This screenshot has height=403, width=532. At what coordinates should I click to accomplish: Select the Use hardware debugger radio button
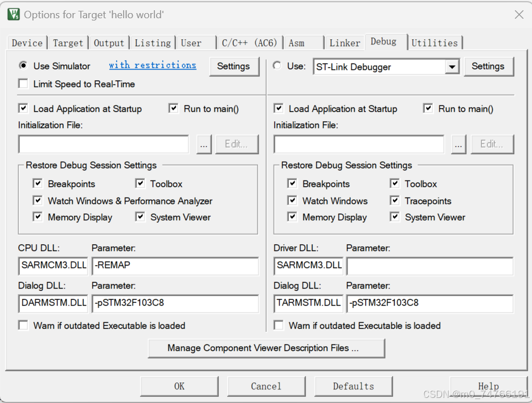click(277, 65)
